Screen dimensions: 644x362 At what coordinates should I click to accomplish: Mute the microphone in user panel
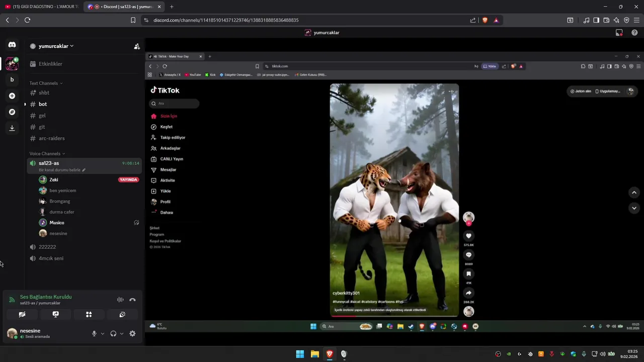coord(94,333)
